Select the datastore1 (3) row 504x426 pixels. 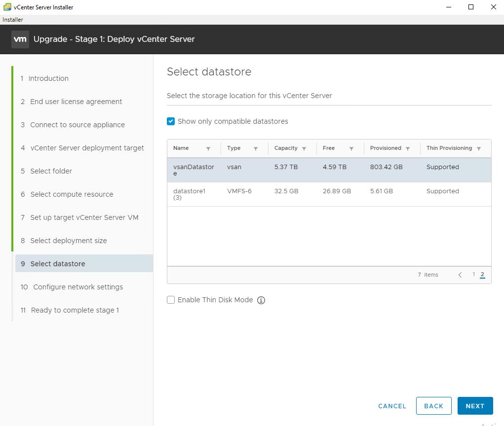coord(329,194)
